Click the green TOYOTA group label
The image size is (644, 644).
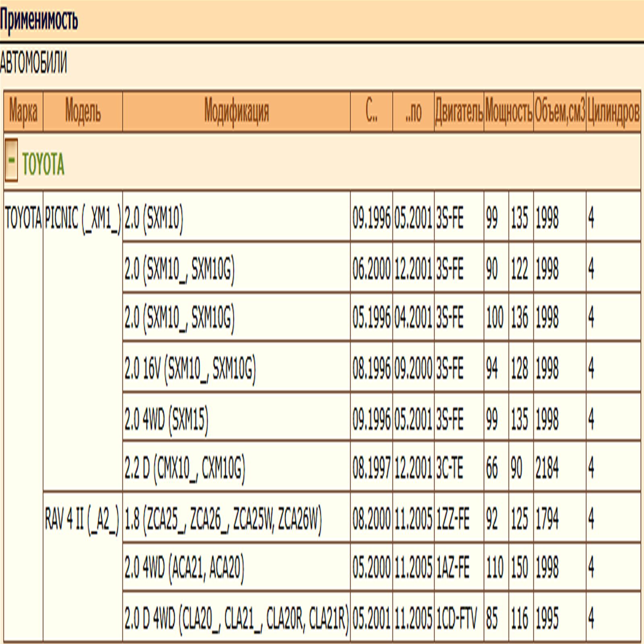[x=43, y=165]
